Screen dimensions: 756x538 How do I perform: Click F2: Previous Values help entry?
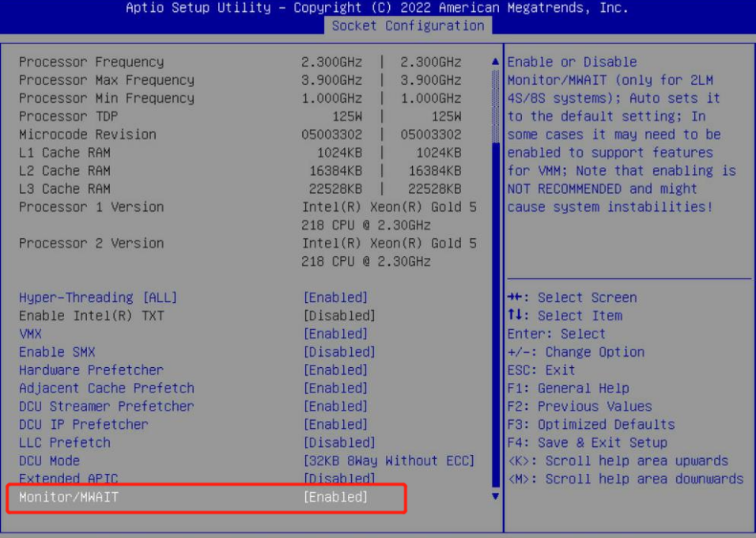[x=580, y=406]
